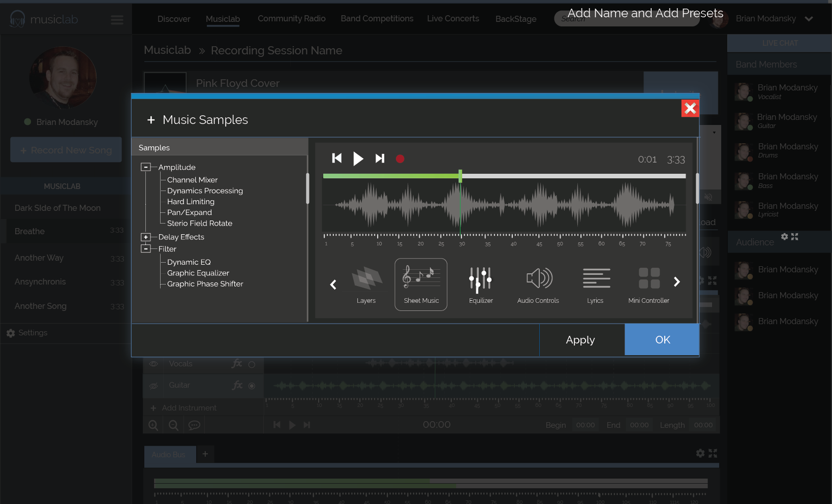The width and height of the screenshot is (832, 504).
Task: Open Community Radio nav item
Action: [x=291, y=19]
